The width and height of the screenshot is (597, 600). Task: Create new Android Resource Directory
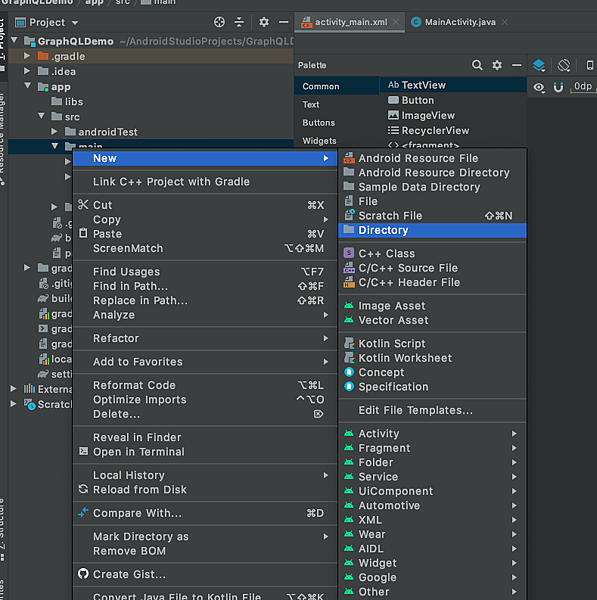pos(432,173)
